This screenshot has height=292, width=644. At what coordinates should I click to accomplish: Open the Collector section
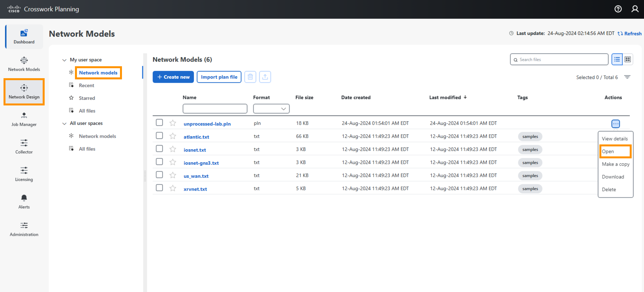pyautogui.click(x=24, y=147)
